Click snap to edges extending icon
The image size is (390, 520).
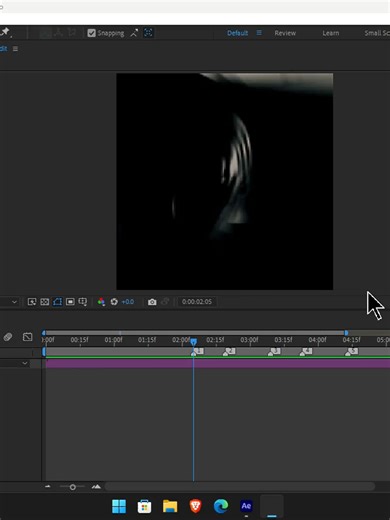tap(134, 33)
